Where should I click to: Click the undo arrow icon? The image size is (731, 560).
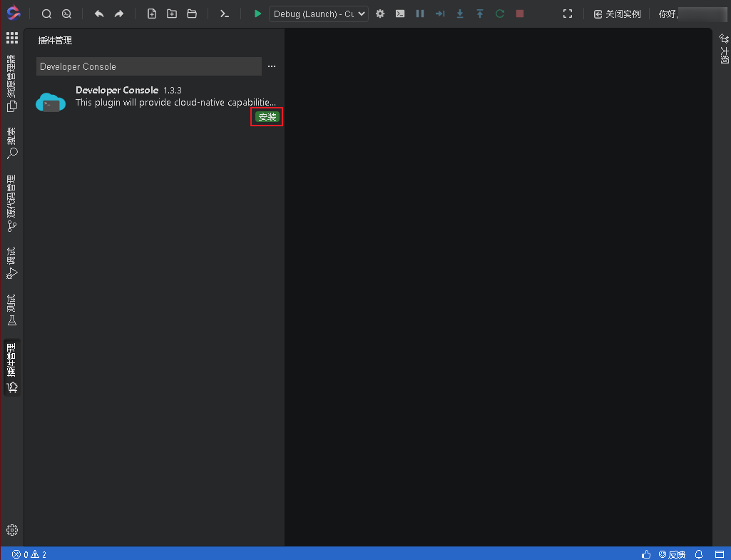click(x=99, y=14)
